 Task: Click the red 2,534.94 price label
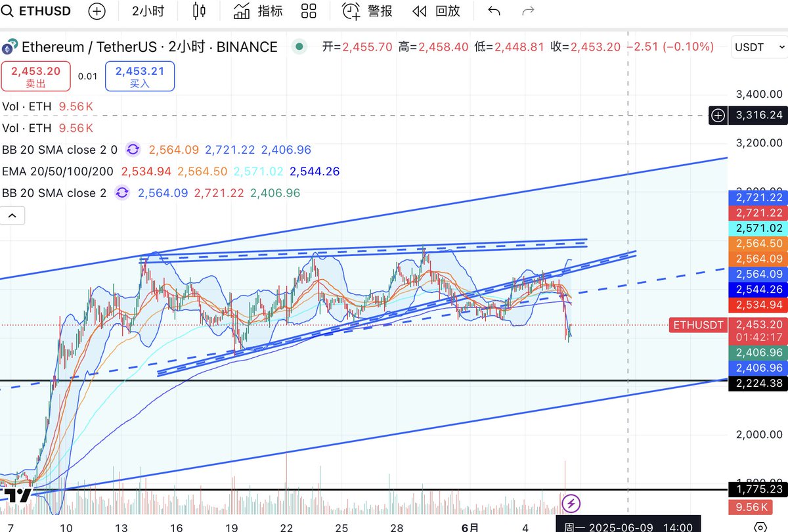click(758, 305)
